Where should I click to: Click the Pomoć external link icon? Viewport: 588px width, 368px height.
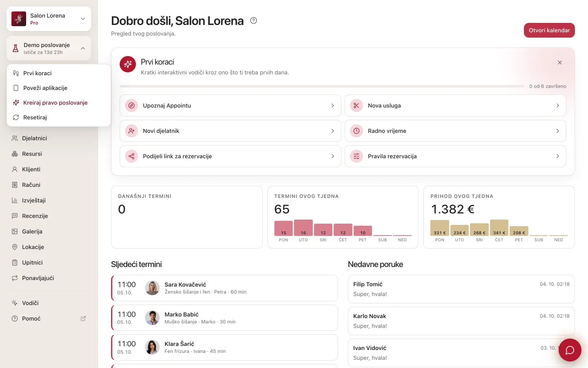(83, 319)
